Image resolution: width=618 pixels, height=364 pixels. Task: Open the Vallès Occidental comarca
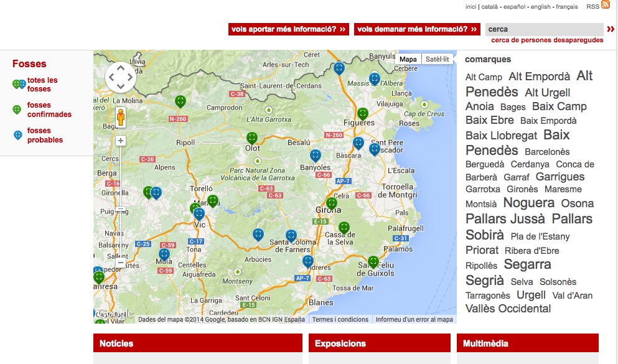click(508, 309)
